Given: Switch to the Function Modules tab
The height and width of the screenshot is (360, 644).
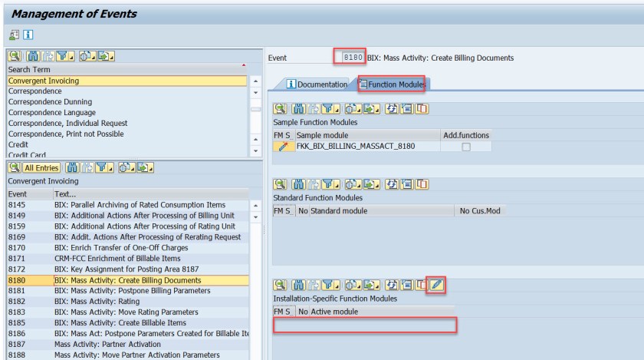Looking at the screenshot, I should point(393,84).
